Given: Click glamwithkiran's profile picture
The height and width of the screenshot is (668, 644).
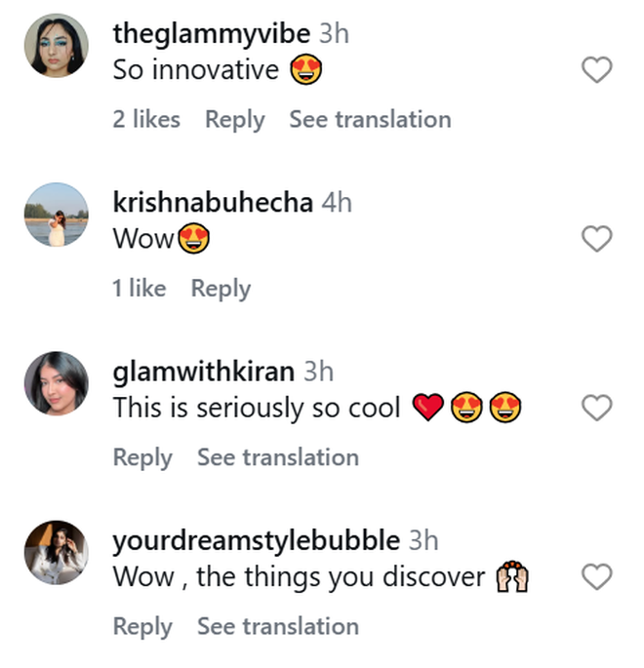Looking at the screenshot, I should tap(56, 383).
